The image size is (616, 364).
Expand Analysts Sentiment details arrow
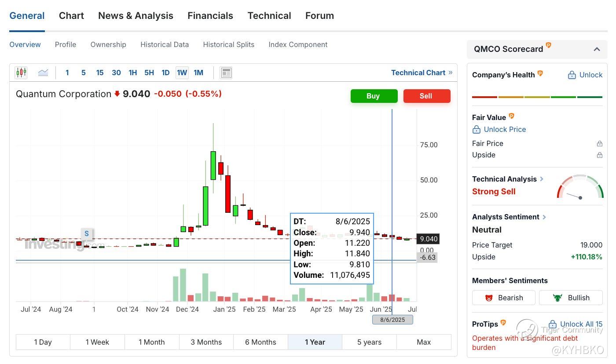tap(544, 217)
